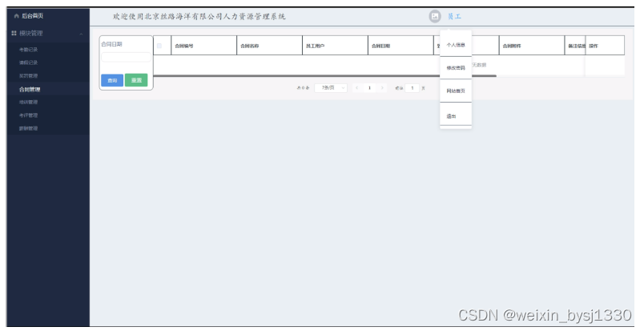Open the 7条/页 page size dropdown
The image size is (644, 331).
(331, 87)
